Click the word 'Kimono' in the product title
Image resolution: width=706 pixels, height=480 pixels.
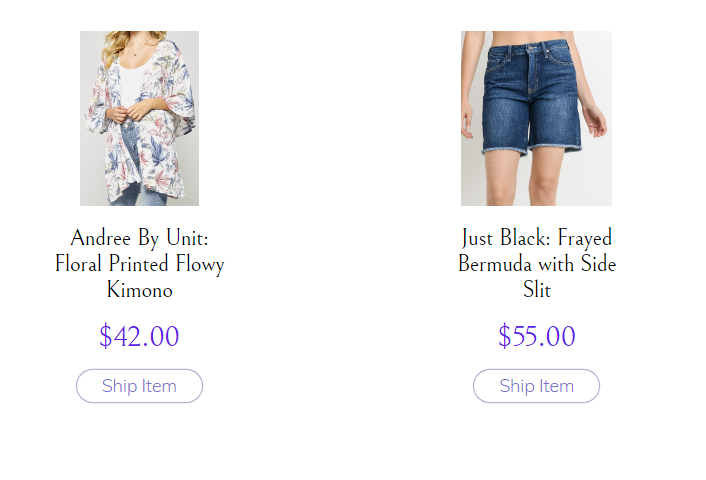139,290
